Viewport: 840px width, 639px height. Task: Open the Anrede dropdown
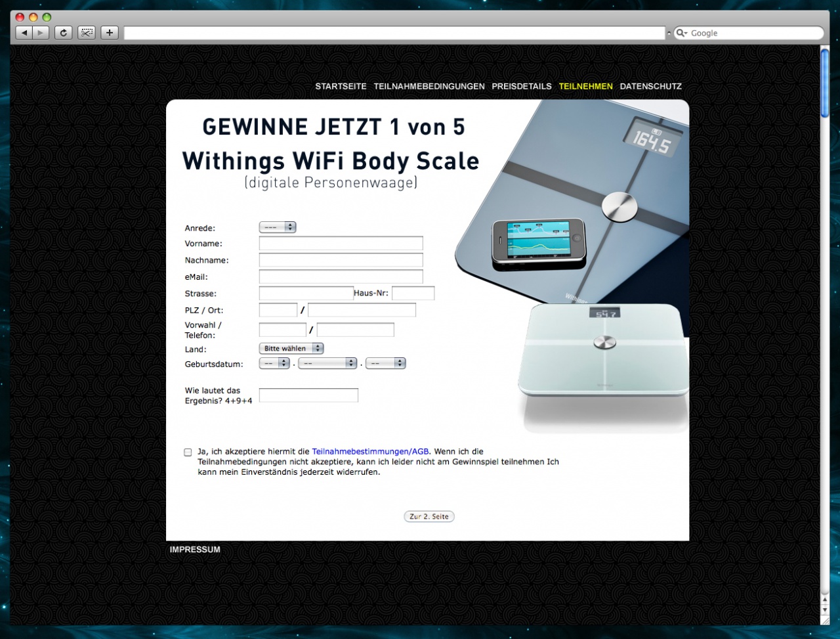coord(278,227)
